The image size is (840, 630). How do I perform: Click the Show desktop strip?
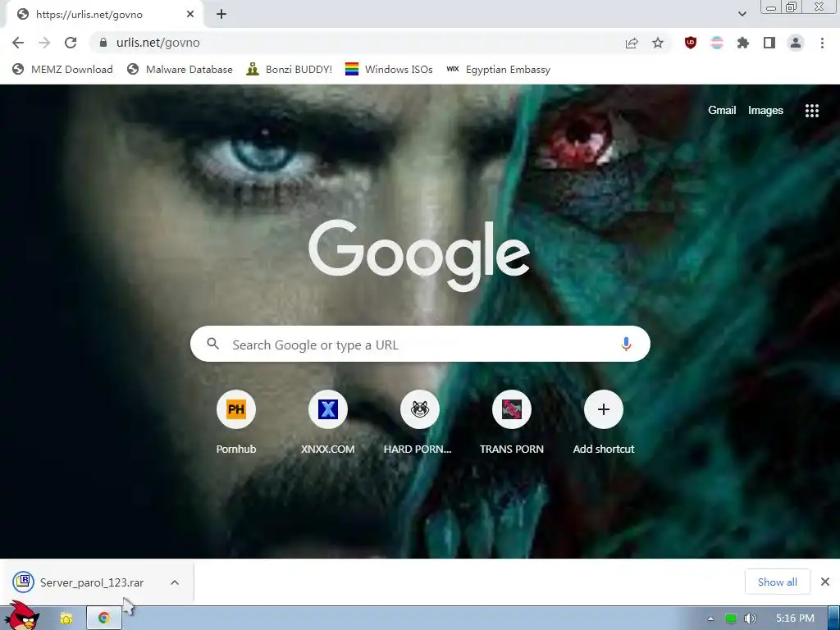point(834,619)
